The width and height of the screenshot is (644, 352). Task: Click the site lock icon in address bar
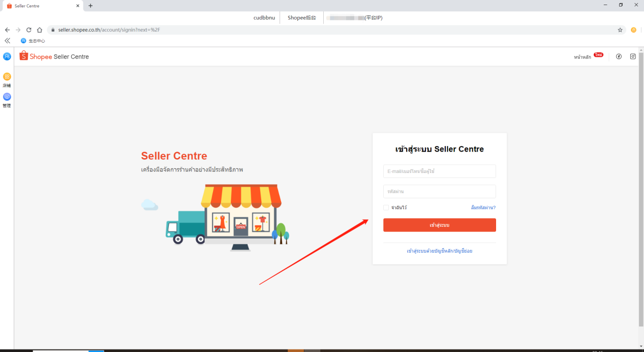click(53, 30)
